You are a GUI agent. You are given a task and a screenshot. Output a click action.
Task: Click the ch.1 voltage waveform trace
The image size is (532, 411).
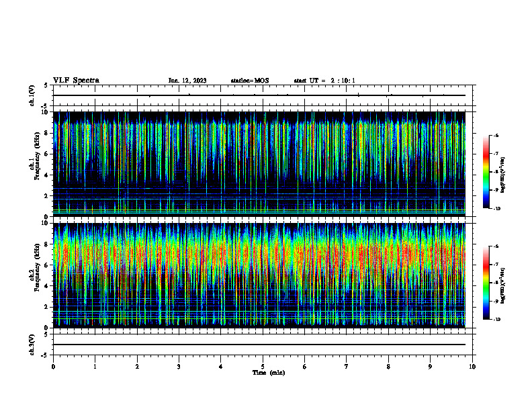point(259,95)
